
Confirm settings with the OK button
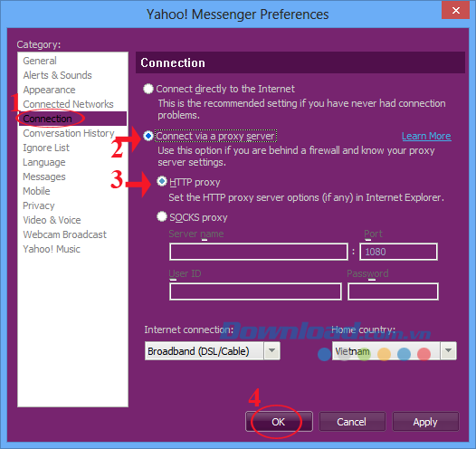pos(279,422)
